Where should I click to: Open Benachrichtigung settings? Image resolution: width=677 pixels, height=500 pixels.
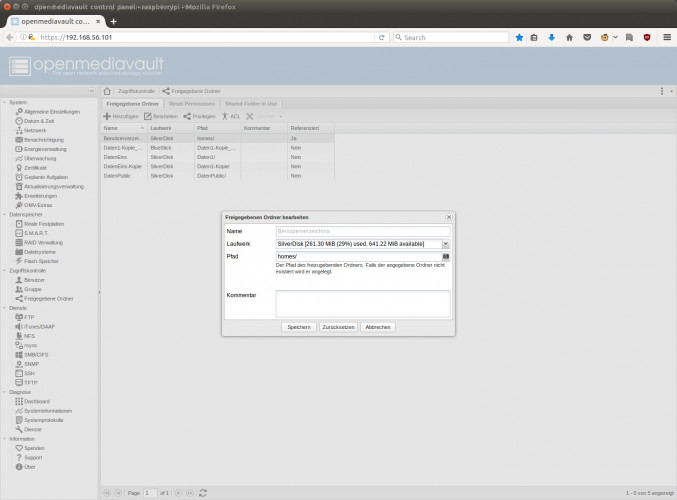39,140
